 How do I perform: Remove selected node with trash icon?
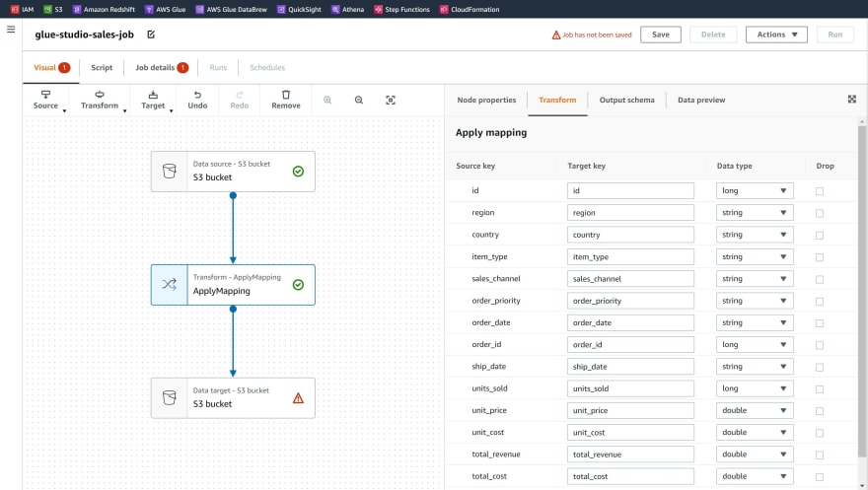click(286, 101)
